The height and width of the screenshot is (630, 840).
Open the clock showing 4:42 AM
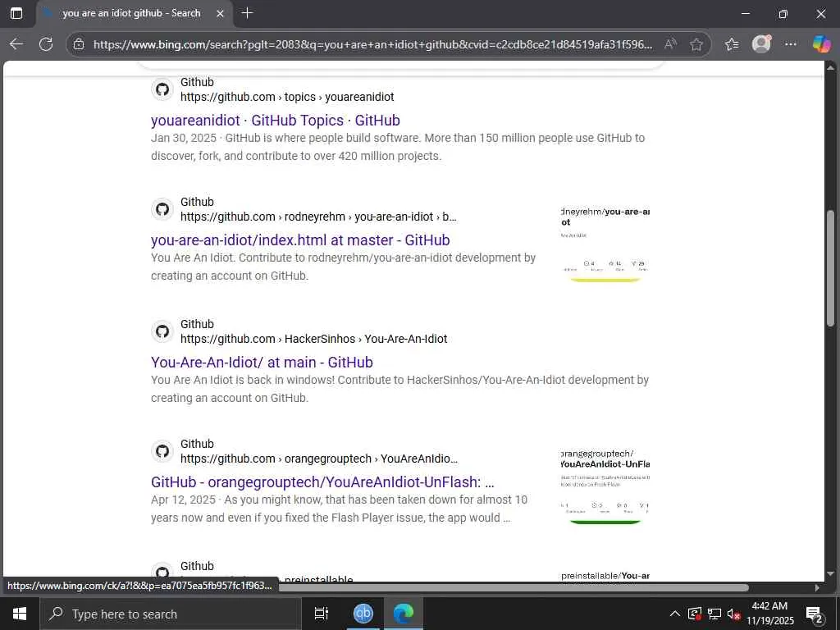click(769, 614)
